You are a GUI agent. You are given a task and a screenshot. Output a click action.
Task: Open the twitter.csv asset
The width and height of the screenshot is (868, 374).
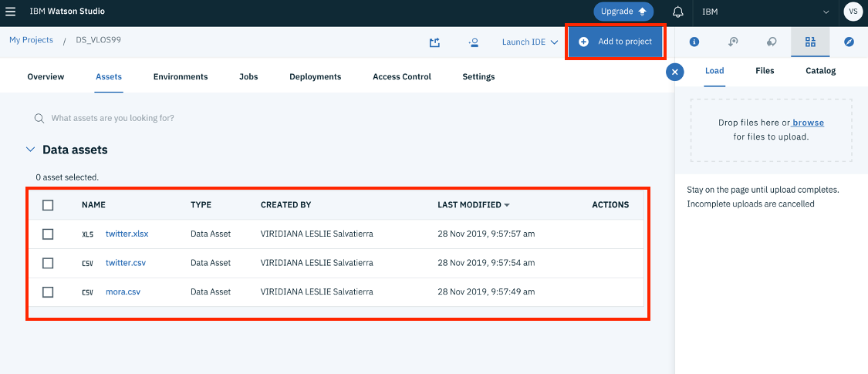tap(126, 263)
